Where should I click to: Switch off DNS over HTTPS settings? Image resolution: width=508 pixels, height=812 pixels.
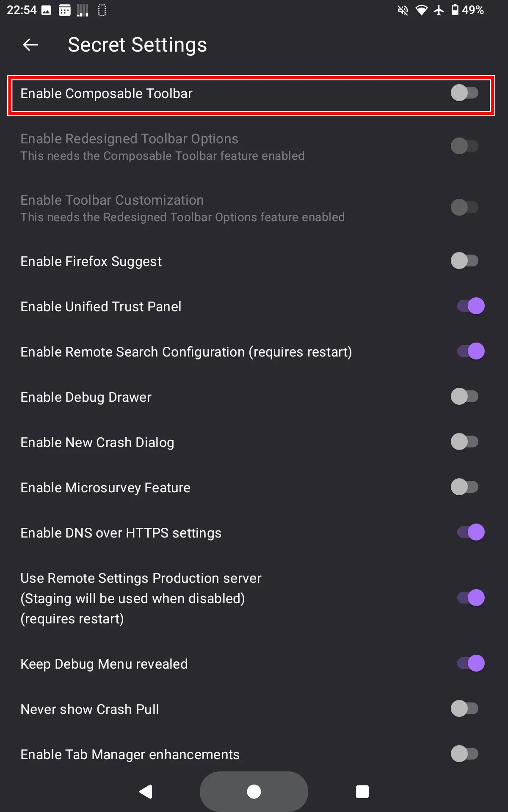point(470,532)
